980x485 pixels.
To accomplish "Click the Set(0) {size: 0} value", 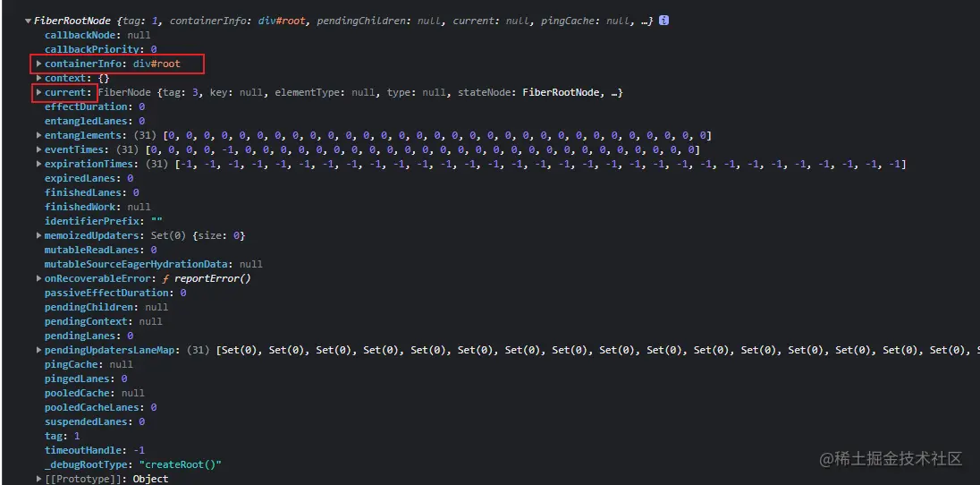I will [199, 235].
